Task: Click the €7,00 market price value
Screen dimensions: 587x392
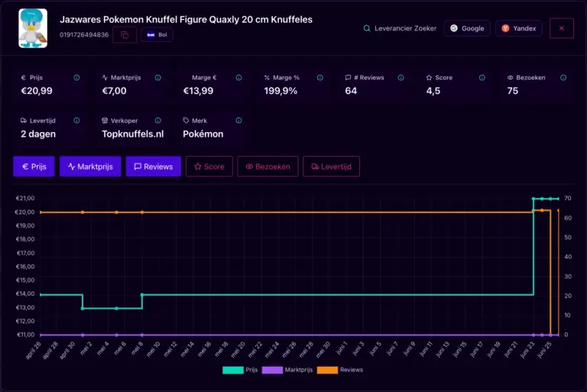Action: coord(114,91)
